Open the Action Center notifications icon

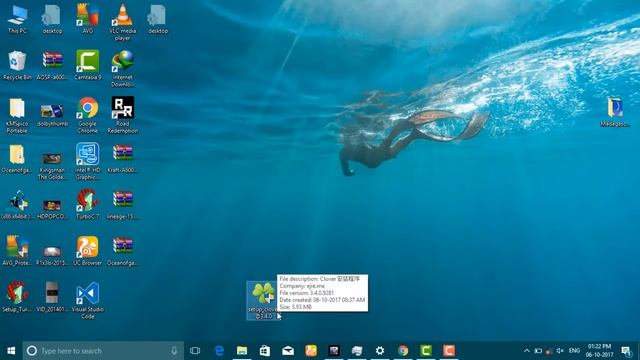point(627,351)
